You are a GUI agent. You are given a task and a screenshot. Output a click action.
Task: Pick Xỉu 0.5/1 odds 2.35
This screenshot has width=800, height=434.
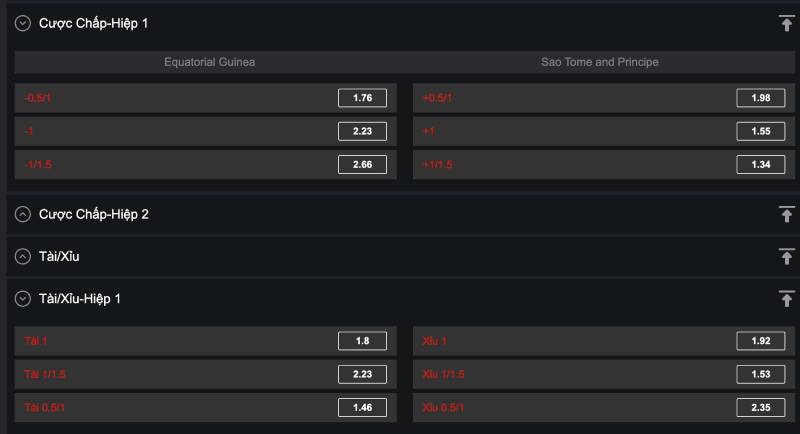(760, 407)
